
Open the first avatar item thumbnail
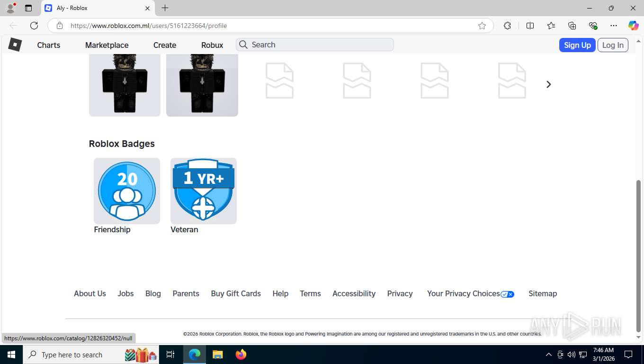(125, 85)
